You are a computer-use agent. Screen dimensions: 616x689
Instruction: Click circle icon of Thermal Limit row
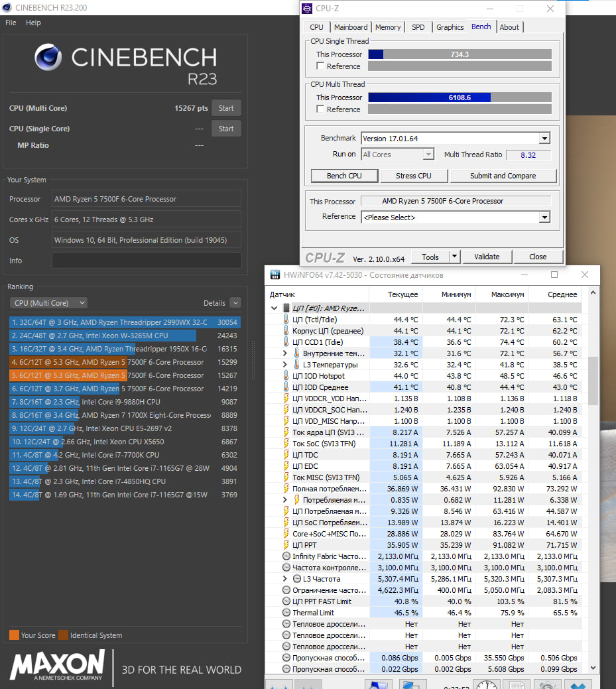coord(286,613)
